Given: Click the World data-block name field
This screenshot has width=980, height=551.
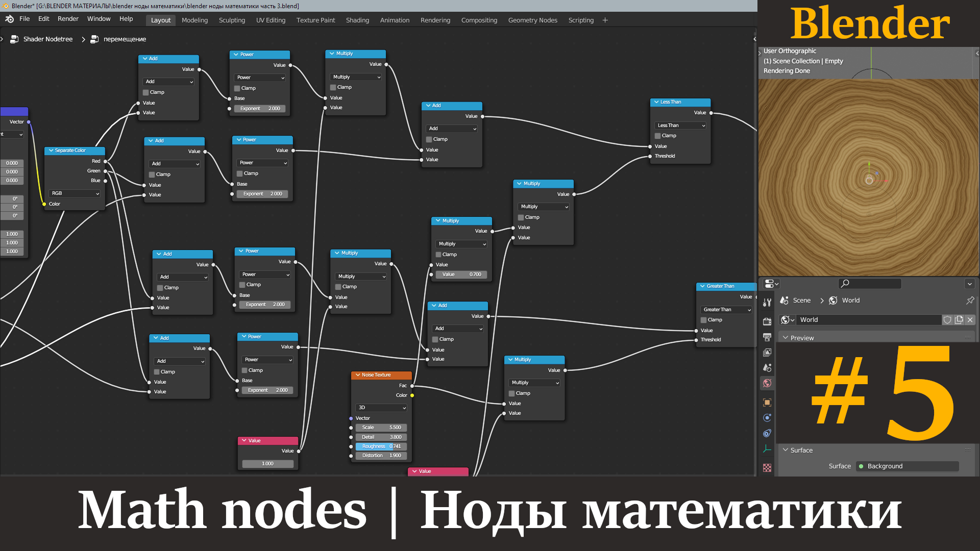Looking at the screenshot, I should tap(868, 320).
